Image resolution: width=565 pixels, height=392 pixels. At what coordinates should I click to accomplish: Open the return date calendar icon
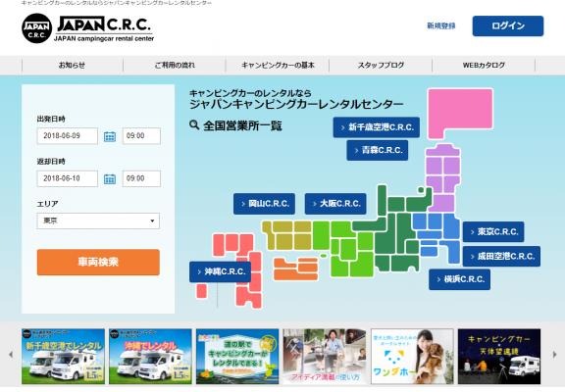(110, 179)
